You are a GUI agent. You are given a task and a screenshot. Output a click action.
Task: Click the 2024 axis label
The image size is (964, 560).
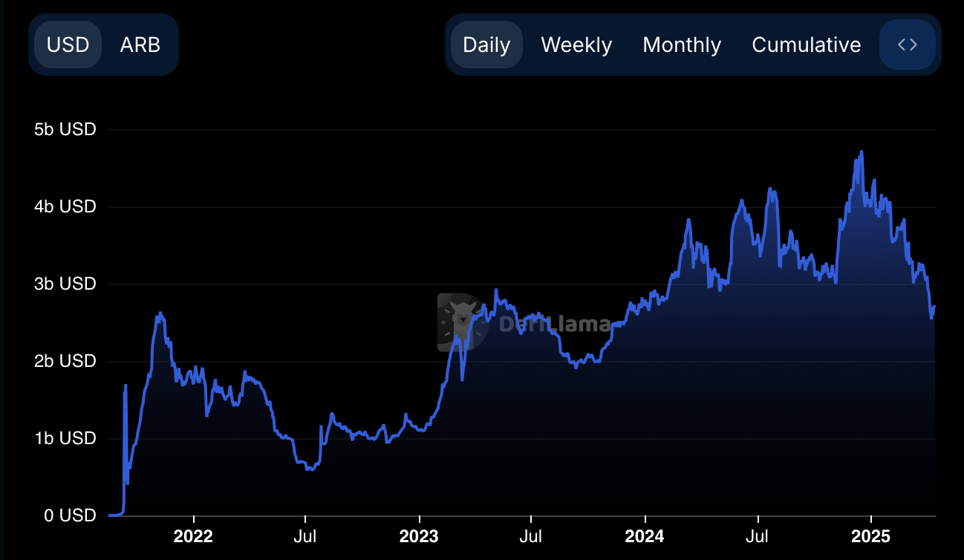coord(645,536)
